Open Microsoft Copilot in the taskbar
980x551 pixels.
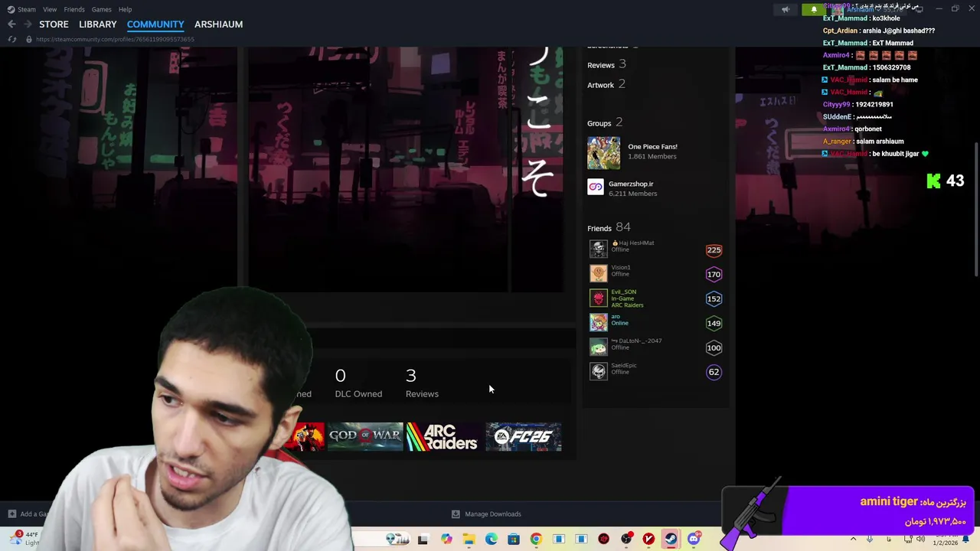coord(446,540)
